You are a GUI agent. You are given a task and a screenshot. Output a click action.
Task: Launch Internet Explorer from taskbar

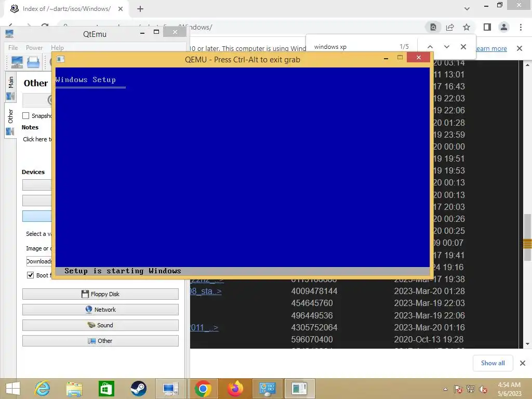click(43, 389)
